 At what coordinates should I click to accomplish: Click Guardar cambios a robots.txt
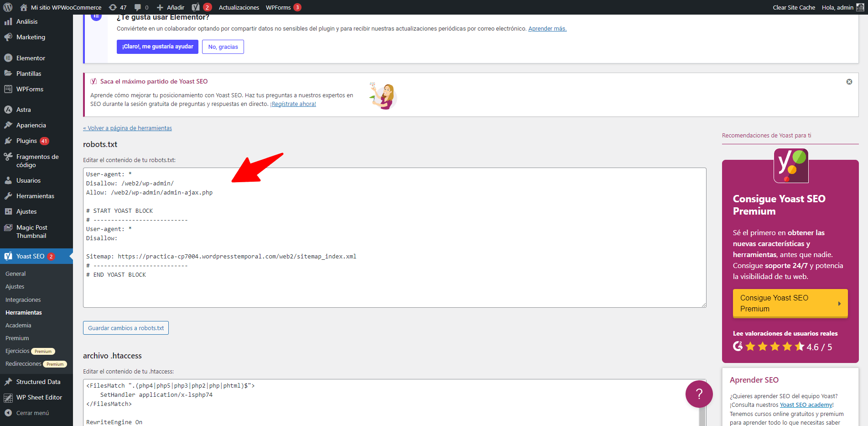(126, 328)
